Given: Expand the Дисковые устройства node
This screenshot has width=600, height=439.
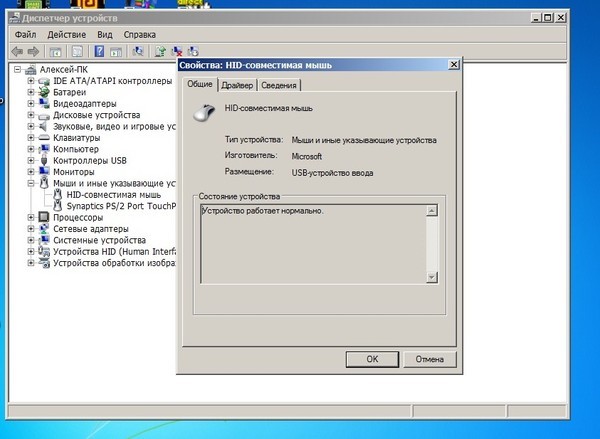Looking at the screenshot, I should [31, 115].
